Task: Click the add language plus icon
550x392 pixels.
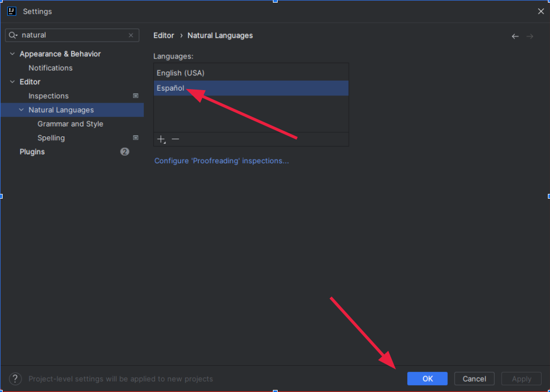Action: (x=161, y=139)
